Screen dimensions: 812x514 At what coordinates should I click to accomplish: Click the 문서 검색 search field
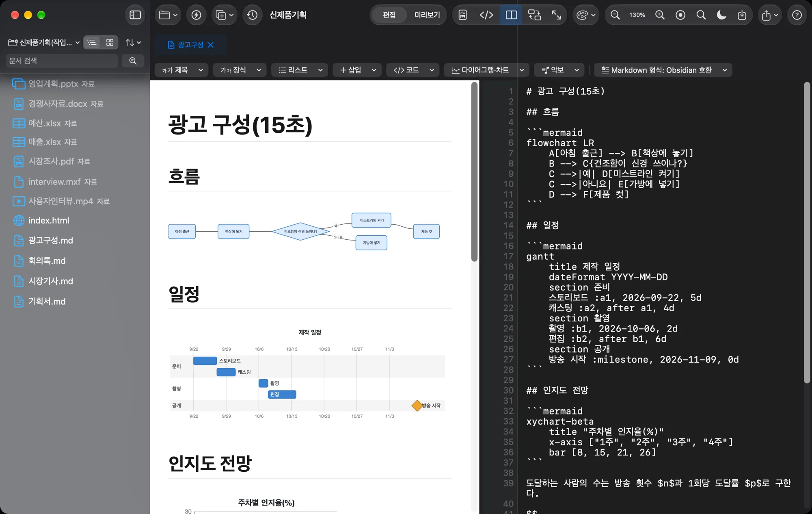click(x=62, y=61)
